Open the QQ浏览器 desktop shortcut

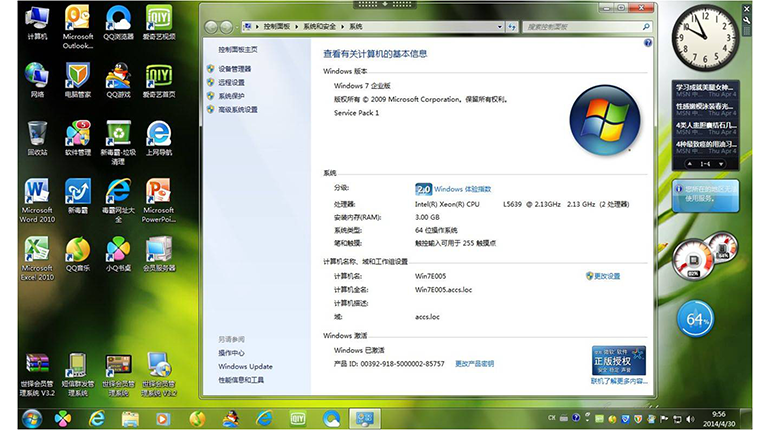(x=118, y=22)
